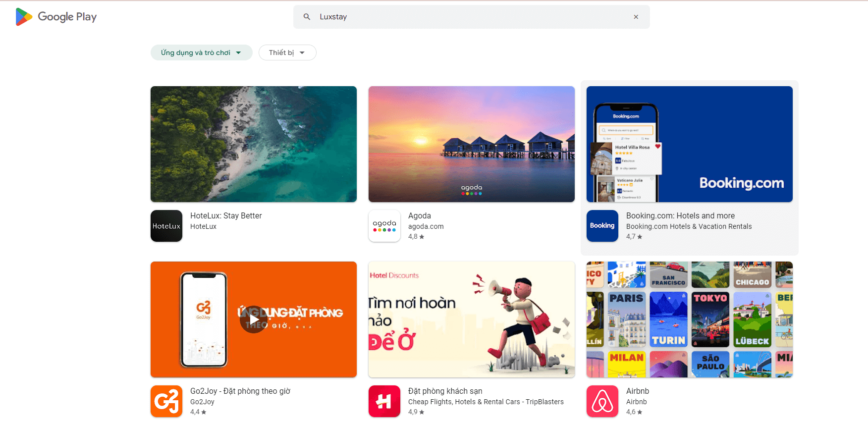The image size is (868, 425).
Task: Click the Go2Joy developer name
Action: tap(202, 402)
